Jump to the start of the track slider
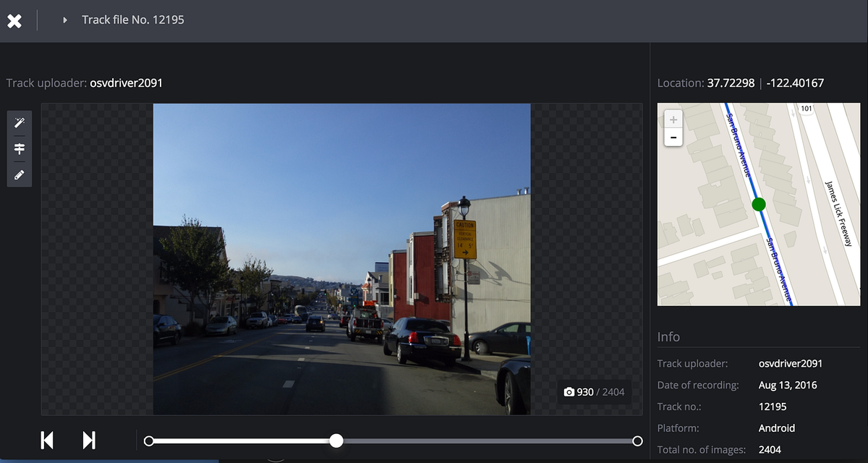868x463 pixels. pos(149,441)
